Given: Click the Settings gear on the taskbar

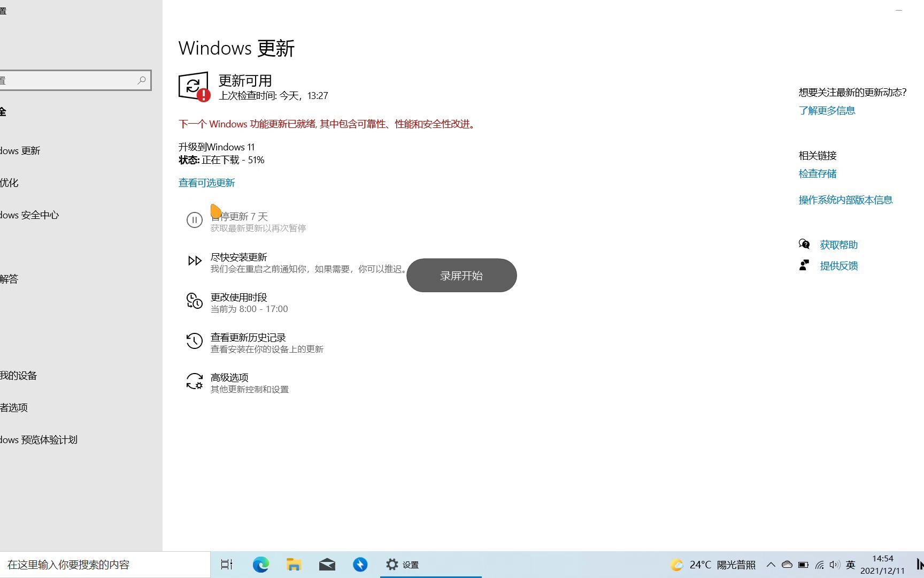Looking at the screenshot, I should (x=392, y=565).
